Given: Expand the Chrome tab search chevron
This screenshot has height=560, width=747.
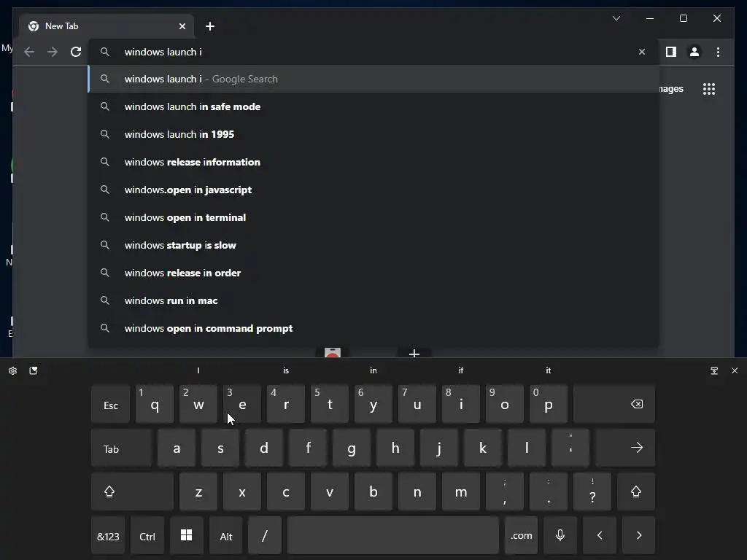Looking at the screenshot, I should point(616,18).
